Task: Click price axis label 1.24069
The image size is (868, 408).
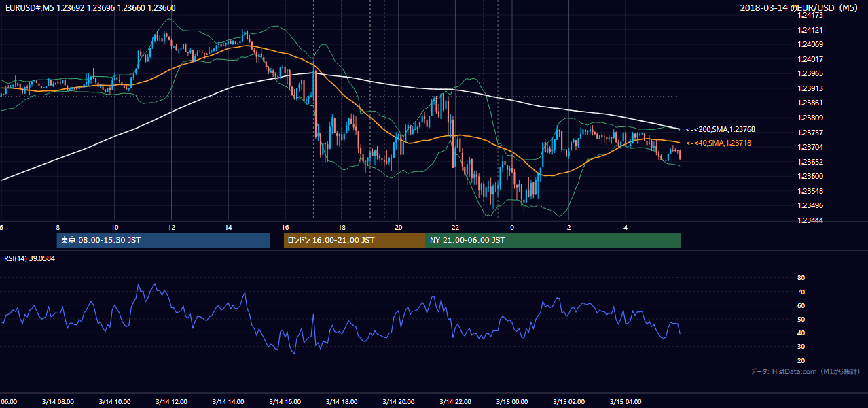Action: pos(811,44)
